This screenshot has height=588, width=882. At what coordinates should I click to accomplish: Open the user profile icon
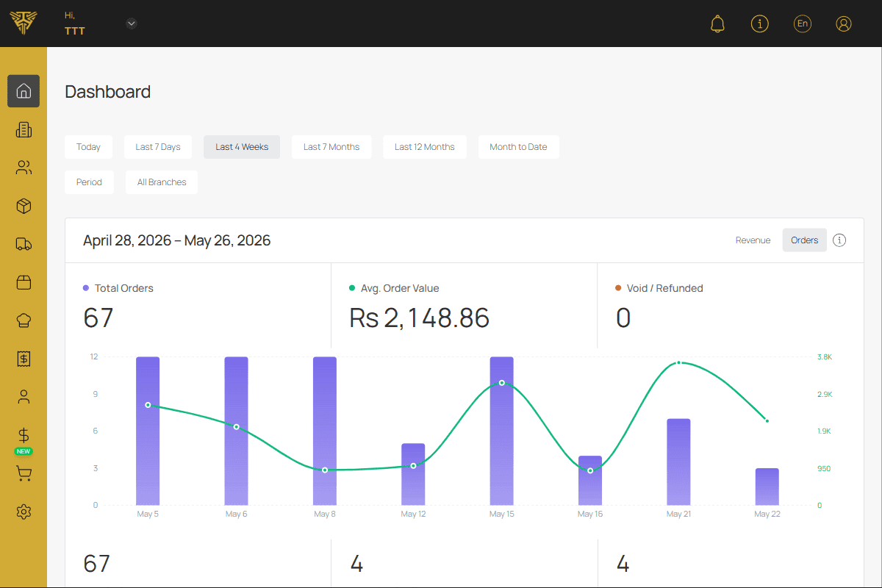tap(844, 24)
